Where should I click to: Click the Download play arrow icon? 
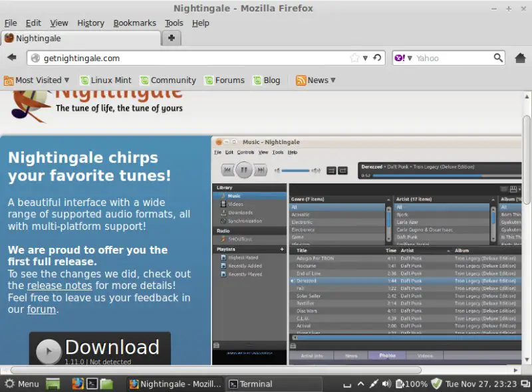coord(48,351)
